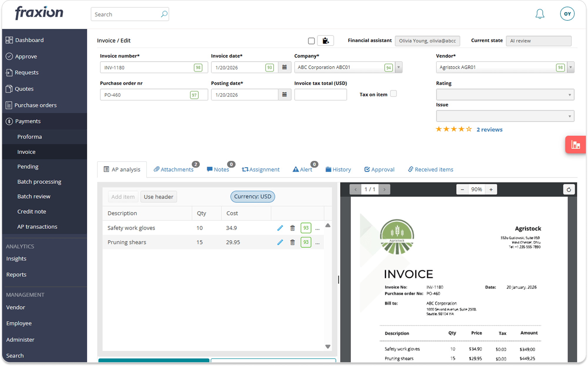
Task: Select Purchase orders in the sidebar
Action: tap(36, 105)
